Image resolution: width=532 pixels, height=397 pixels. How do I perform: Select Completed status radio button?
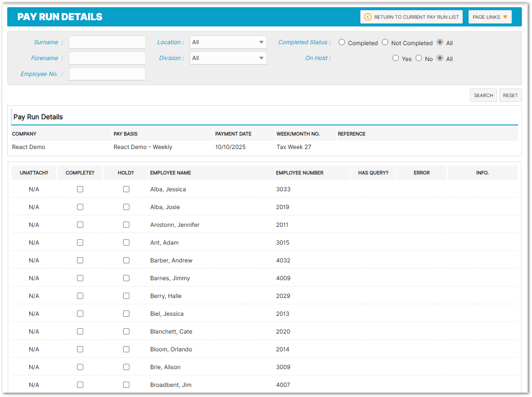342,42
